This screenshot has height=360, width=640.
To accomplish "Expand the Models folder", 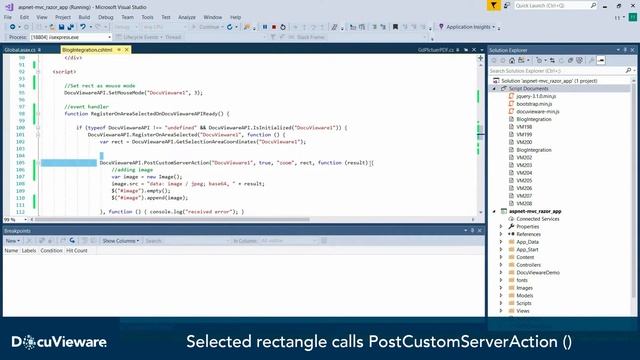I will pos(501,296).
